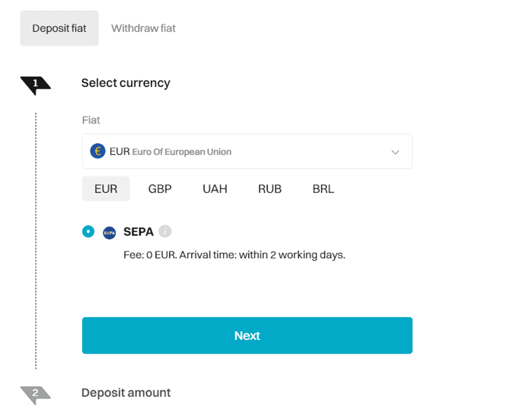The height and width of the screenshot is (420, 512).
Task: Select the UAH currency shortcut
Action: coord(215,189)
